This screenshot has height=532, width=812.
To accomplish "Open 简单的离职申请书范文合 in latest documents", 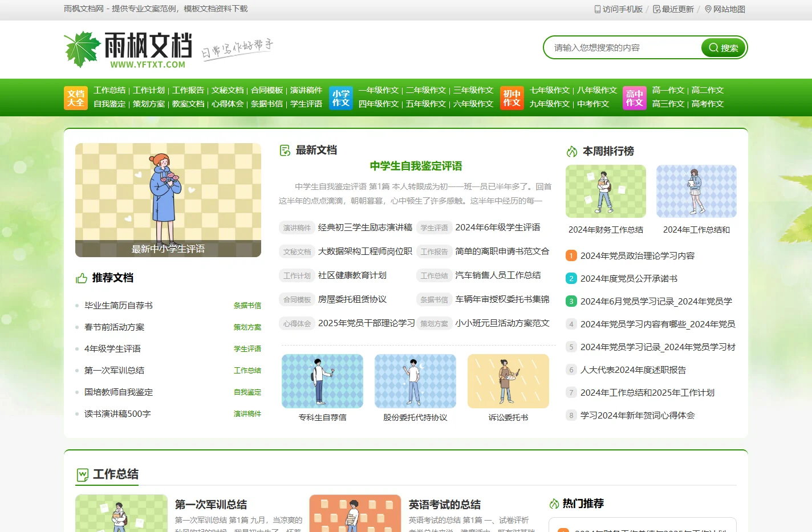I will [502, 251].
